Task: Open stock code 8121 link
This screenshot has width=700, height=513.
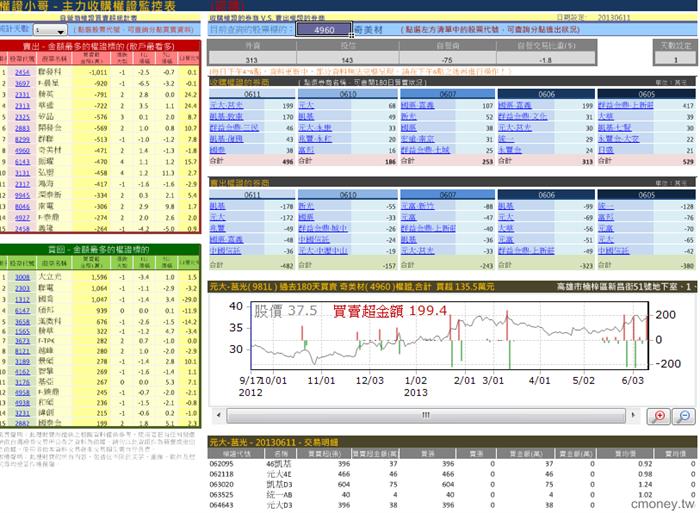Action: click(x=22, y=351)
